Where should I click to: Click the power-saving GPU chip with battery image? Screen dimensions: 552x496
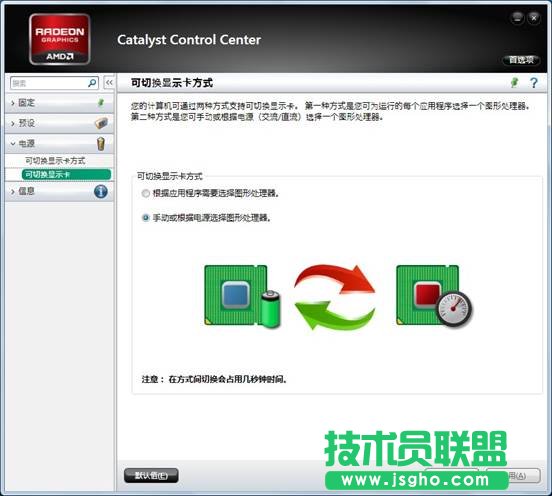coord(243,296)
